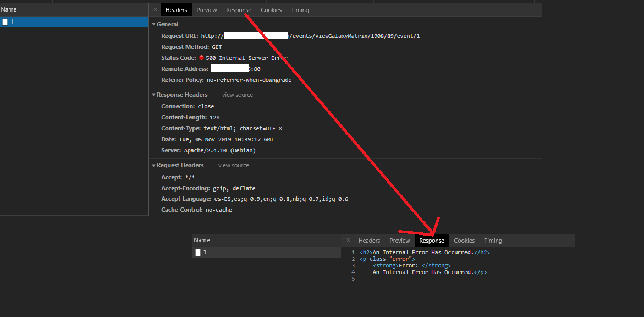
Task: Click Accept-Encoding gzip, deflate value
Action: click(x=234, y=189)
